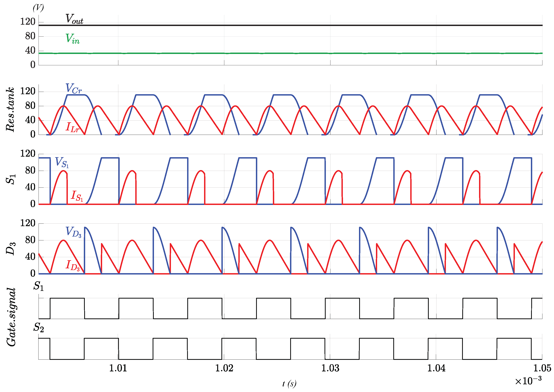Click the blue VD3 label
Image resolution: width=554 pixels, height=392 pixels.
point(73,232)
